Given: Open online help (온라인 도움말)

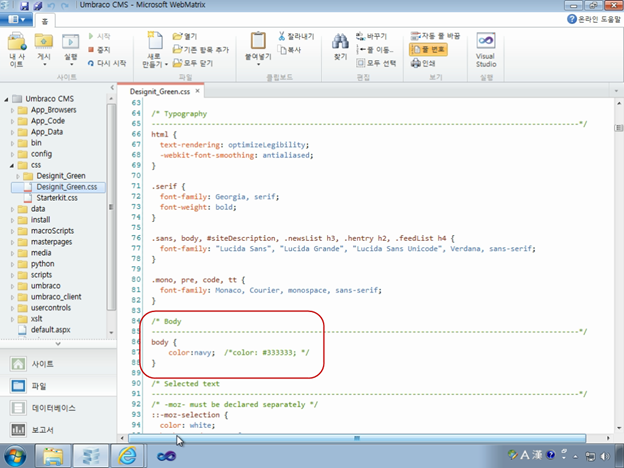Looking at the screenshot, I should [594, 19].
